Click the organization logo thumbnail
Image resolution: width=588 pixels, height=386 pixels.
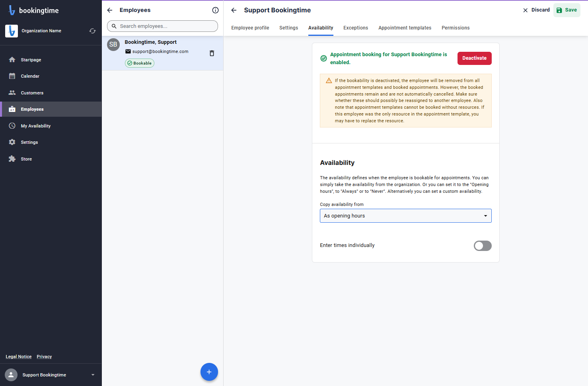pos(12,31)
